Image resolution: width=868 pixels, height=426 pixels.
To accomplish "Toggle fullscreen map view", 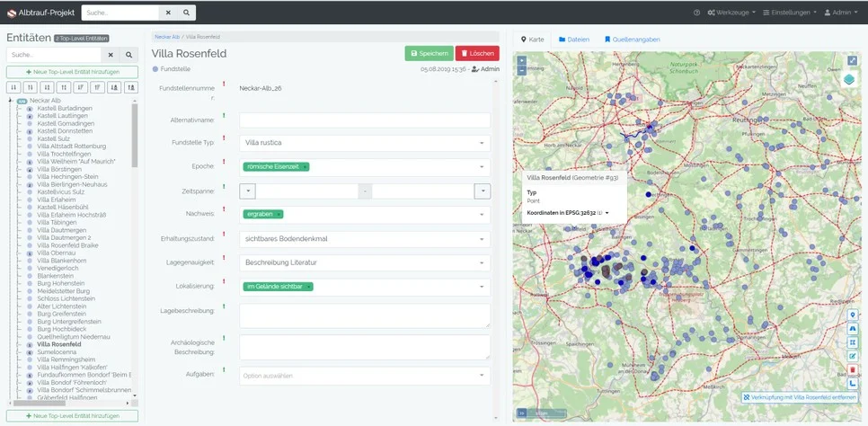I will click(x=852, y=60).
